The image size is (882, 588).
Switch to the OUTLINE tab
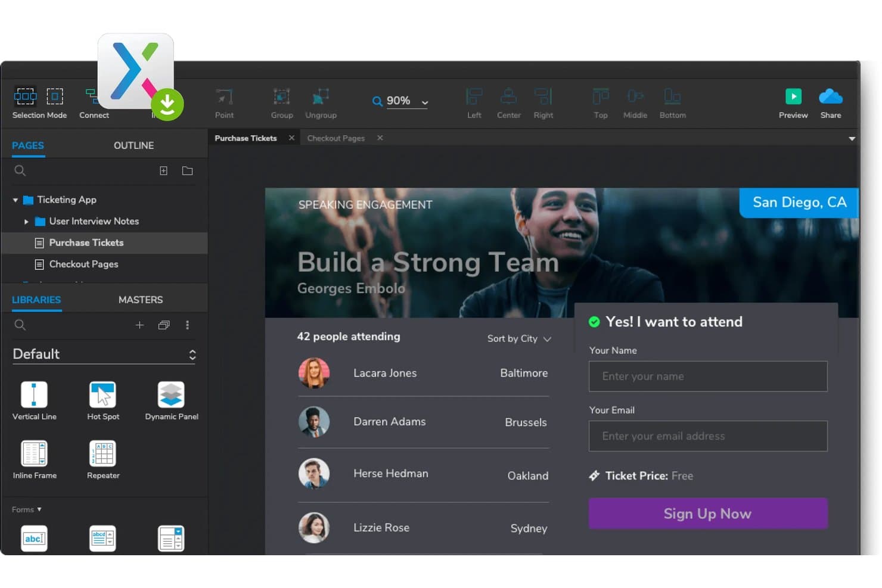pos(133,145)
